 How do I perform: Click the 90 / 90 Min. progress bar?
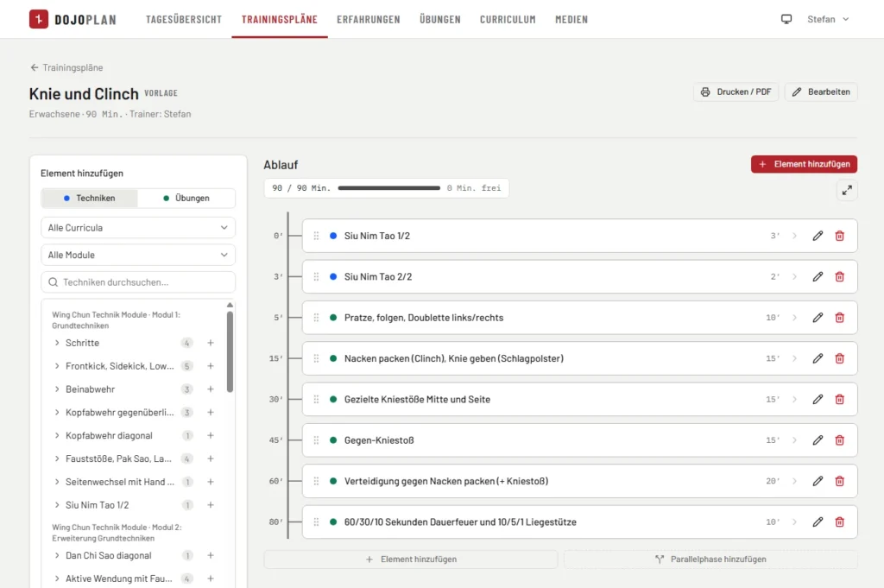pyautogui.click(x=389, y=188)
